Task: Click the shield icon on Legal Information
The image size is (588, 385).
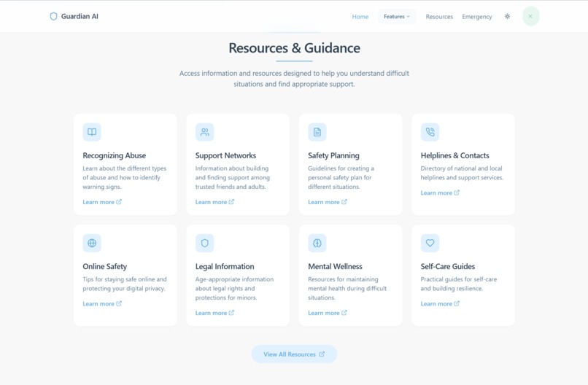Action: coord(205,243)
